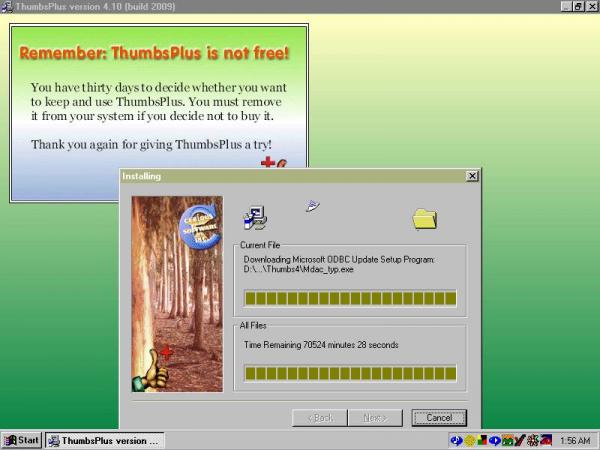Click the Current File progress bar

pyautogui.click(x=350, y=298)
